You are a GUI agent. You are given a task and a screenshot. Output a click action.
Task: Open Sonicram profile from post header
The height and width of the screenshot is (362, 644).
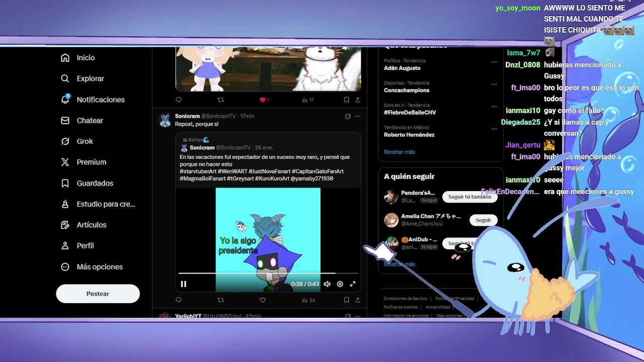click(187, 116)
